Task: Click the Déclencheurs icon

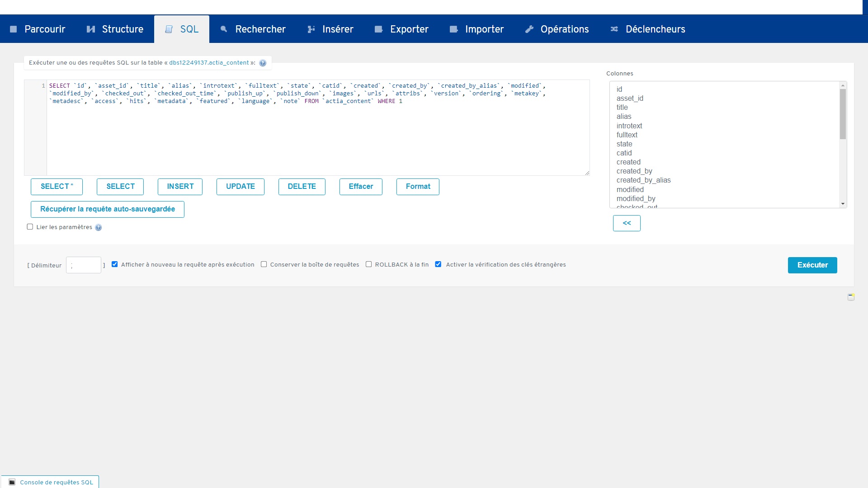Action: [614, 29]
